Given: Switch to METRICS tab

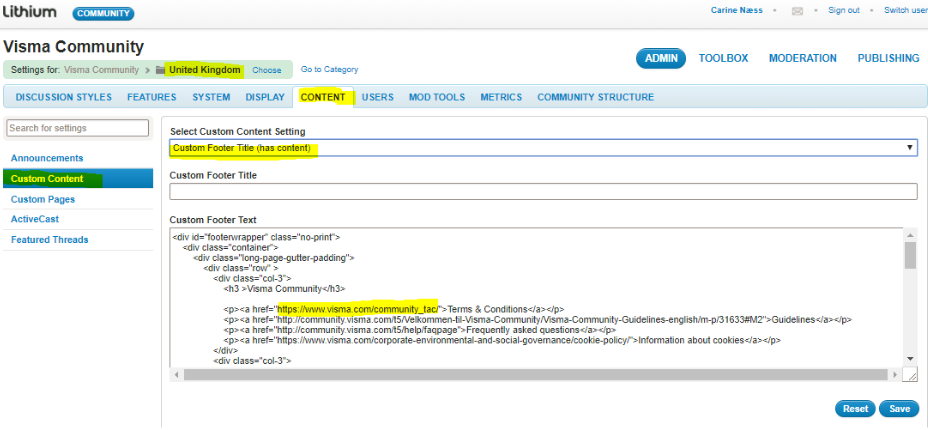Looking at the screenshot, I should [x=501, y=97].
